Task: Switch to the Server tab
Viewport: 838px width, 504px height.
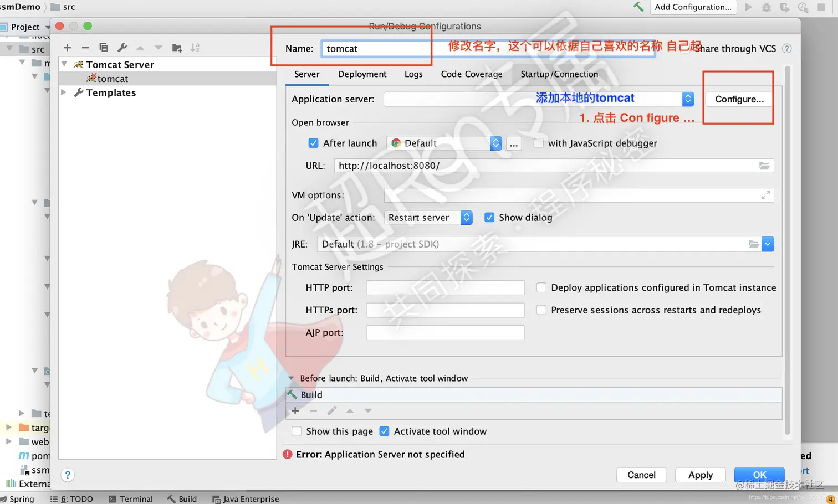Action: 307,74
